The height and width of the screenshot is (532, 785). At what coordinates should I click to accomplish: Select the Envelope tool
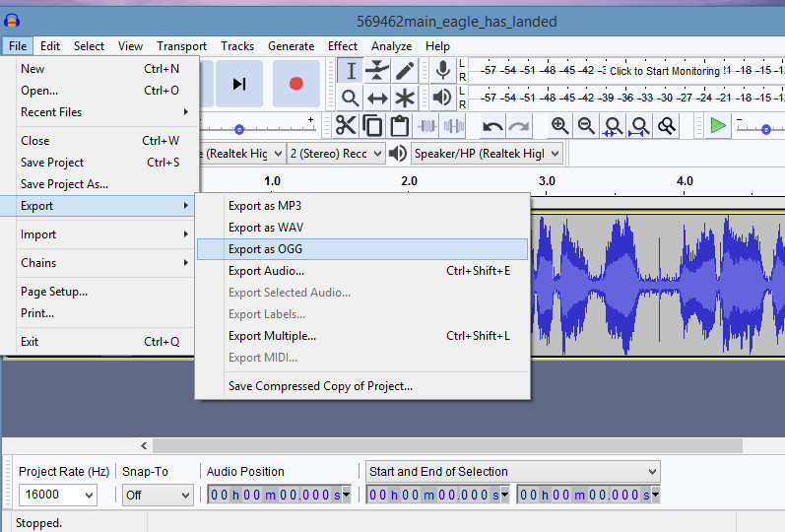coord(377,71)
